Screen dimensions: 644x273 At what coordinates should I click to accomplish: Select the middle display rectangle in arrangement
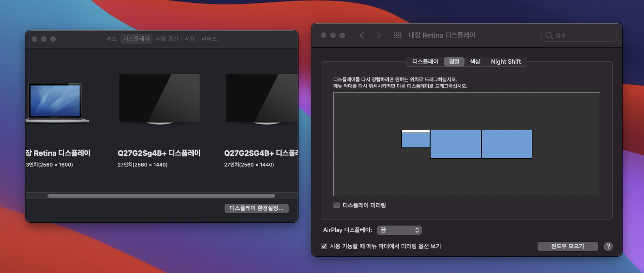coord(456,144)
